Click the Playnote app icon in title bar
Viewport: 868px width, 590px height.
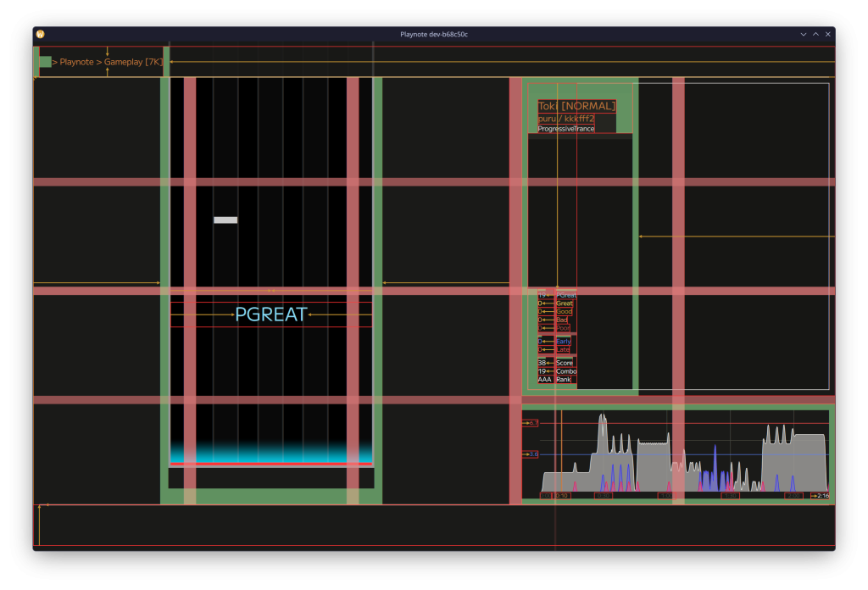40,34
